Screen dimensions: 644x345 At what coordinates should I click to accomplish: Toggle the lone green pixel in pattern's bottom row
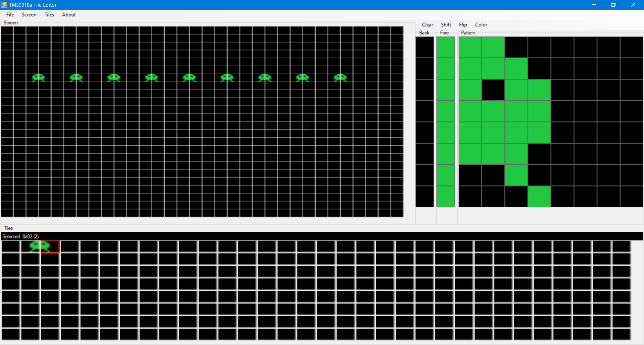coord(539,197)
